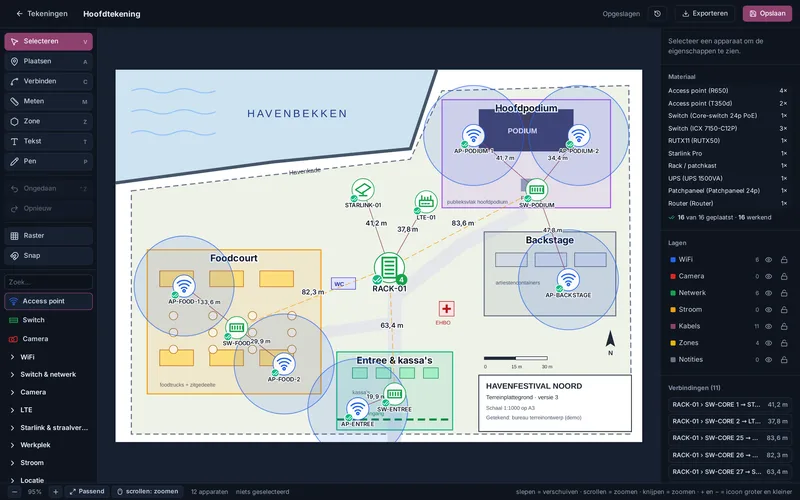800x500 pixels.
Task: Open connection row with 41,2 m
Action: (730, 405)
